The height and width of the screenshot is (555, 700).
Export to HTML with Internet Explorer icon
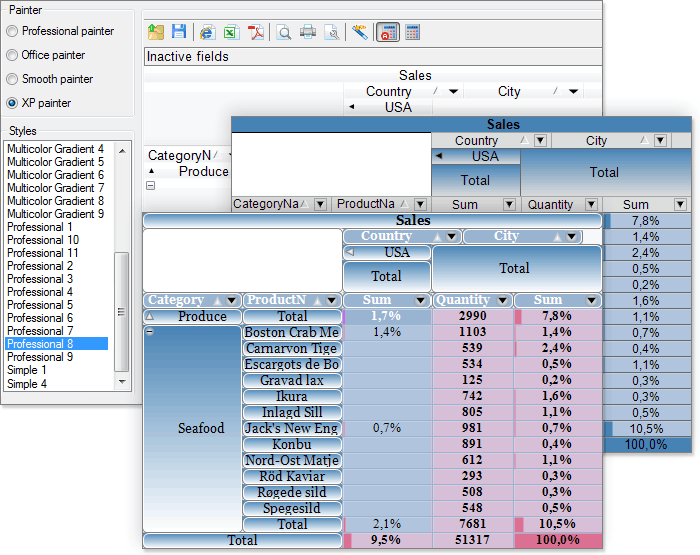(x=207, y=32)
